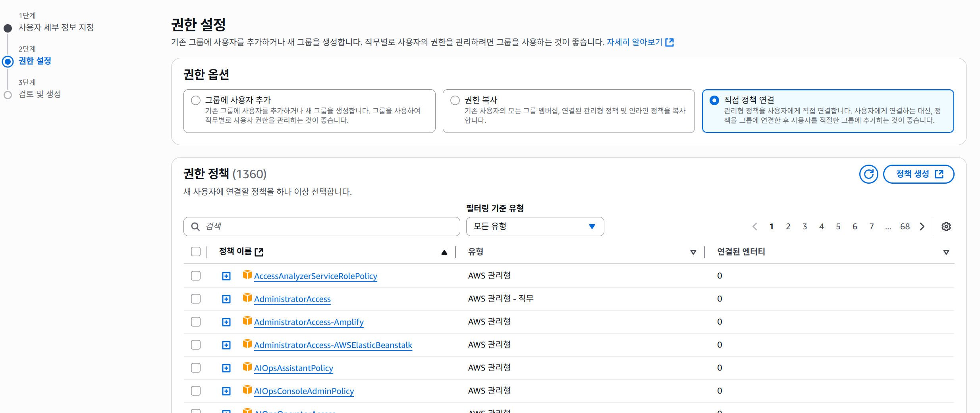Image resolution: width=980 pixels, height=413 pixels.
Task: Check the AIOpsConsoleAdminPolicy checkbox
Action: (x=196, y=391)
